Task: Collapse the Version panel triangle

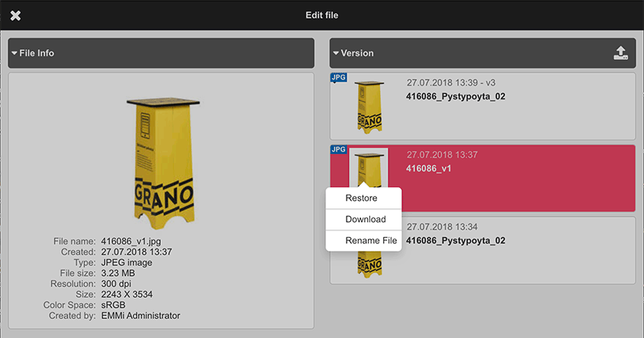Action: click(336, 53)
